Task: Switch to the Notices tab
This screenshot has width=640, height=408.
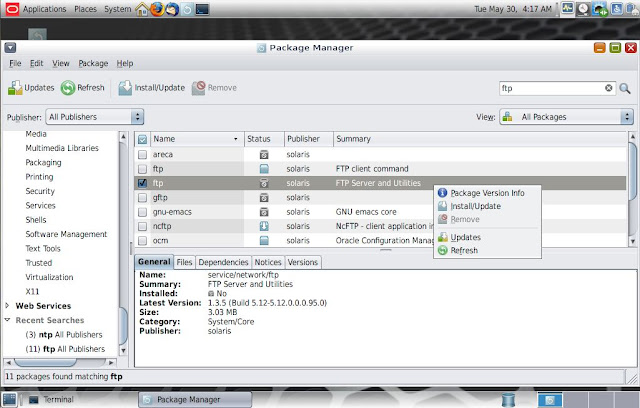Action: tap(268, 262)
